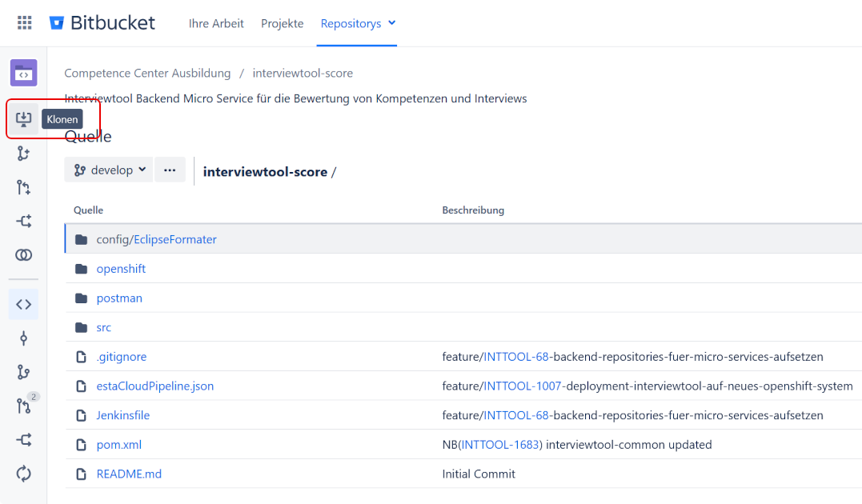Image resolution: width=862 pixels, height=504 pixels.
Task: Click the Quelle column header in table
Action: pyautogui.click(x=89, y=210)
